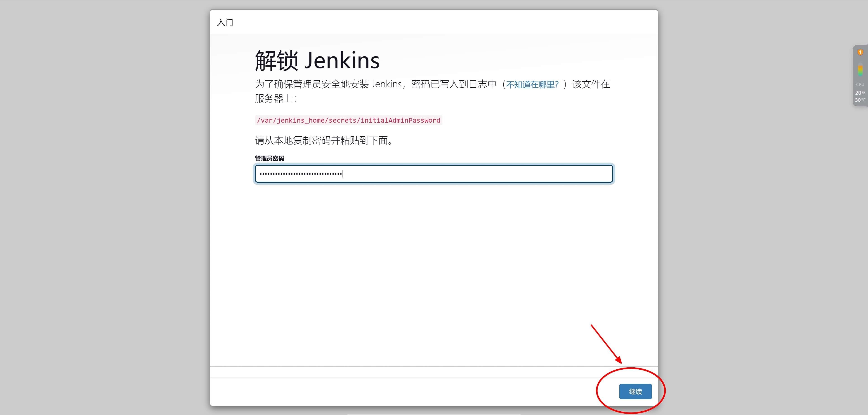Click the orange shield notification badge

pyautogui.click(x=860, y=52)
